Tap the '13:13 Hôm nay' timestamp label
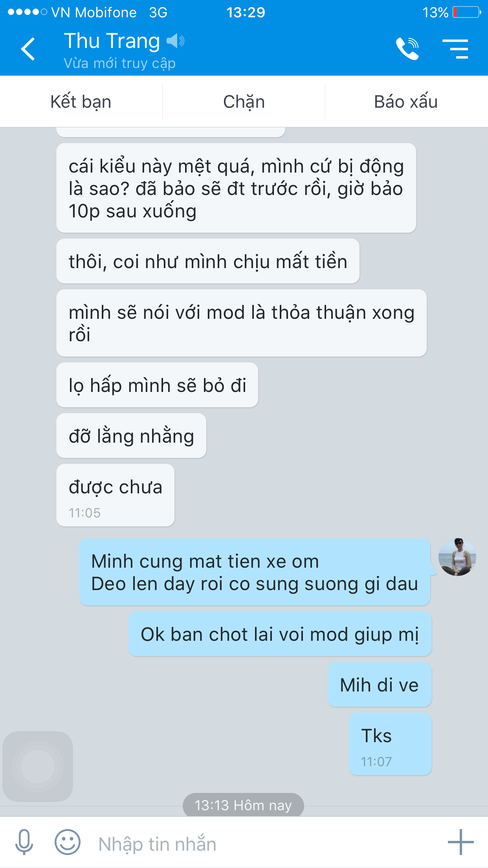 (243, 805)
